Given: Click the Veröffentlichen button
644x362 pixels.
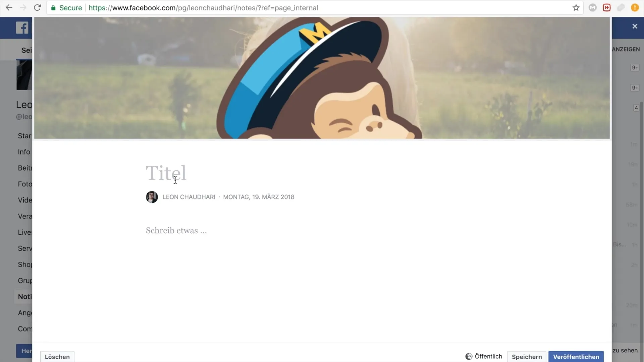Looking at the screenshot, I should click(576, 357).
